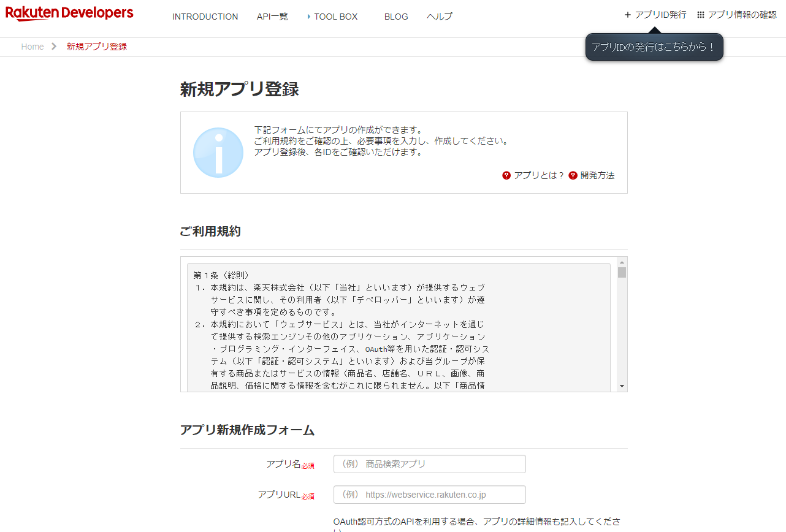This screenshot has height=532, width=786.
Task: Click the question icon beside アプリとは？
Action: pyautogui.click(x=506, y=175)
